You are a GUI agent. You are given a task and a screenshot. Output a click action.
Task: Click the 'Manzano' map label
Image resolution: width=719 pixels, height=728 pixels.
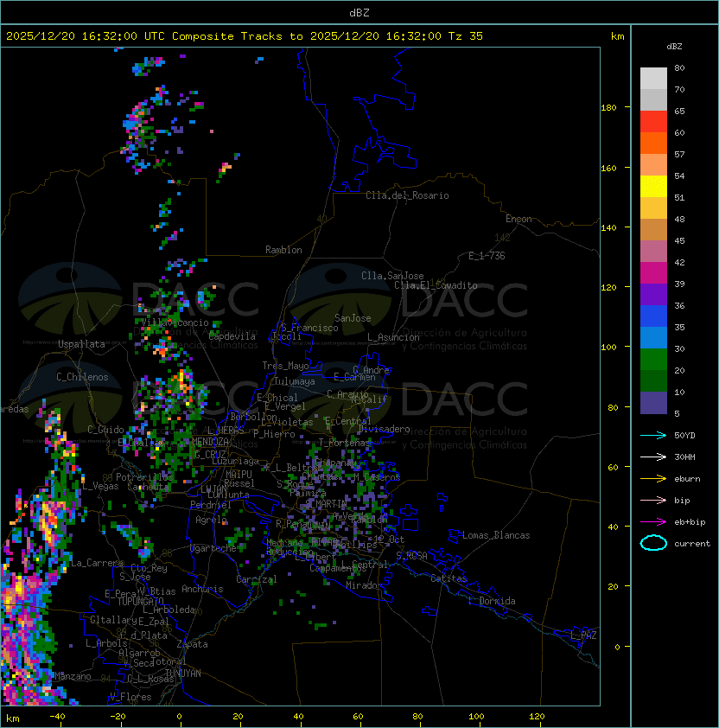point(73,676)
